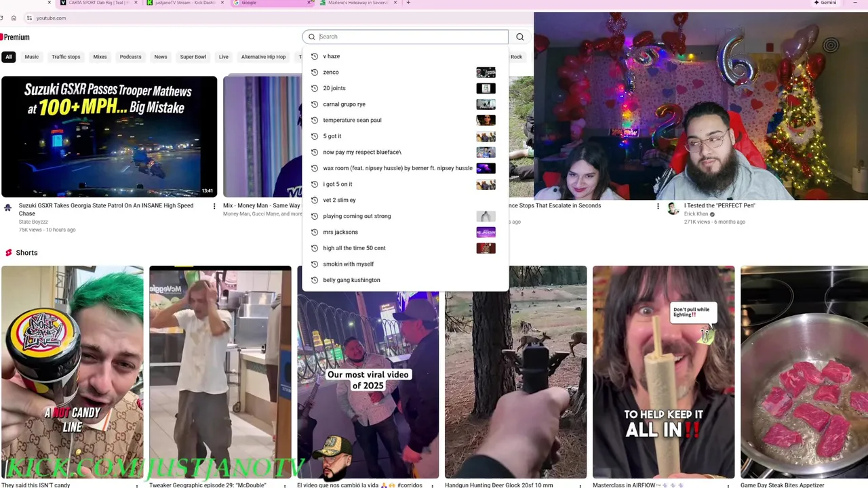Click State Boyzzz channel avatar icon

[8, 207]
